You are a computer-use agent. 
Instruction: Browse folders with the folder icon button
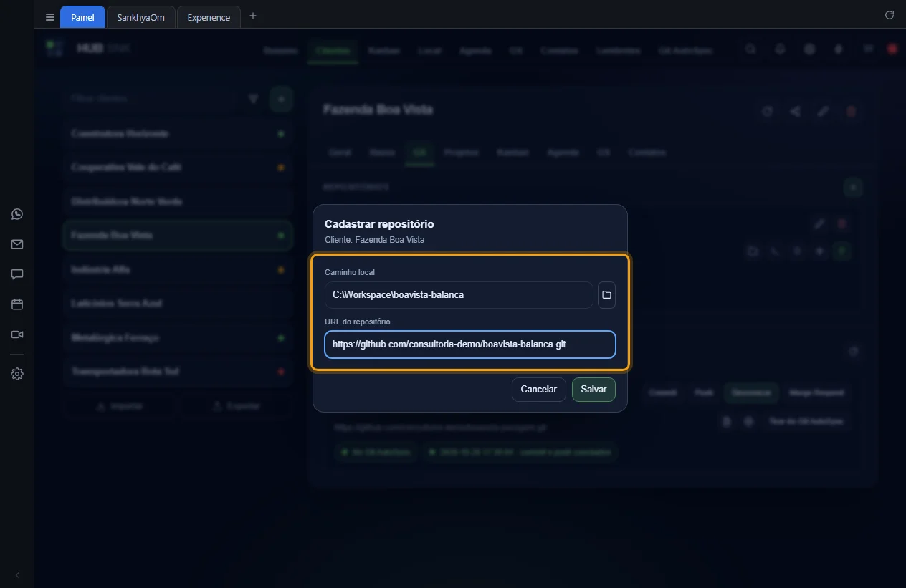coord(606,295)
